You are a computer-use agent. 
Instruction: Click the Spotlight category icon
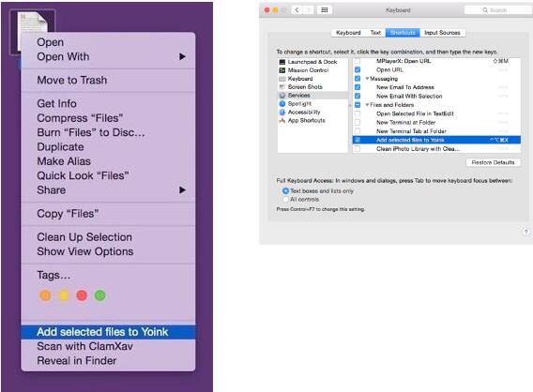282,103
